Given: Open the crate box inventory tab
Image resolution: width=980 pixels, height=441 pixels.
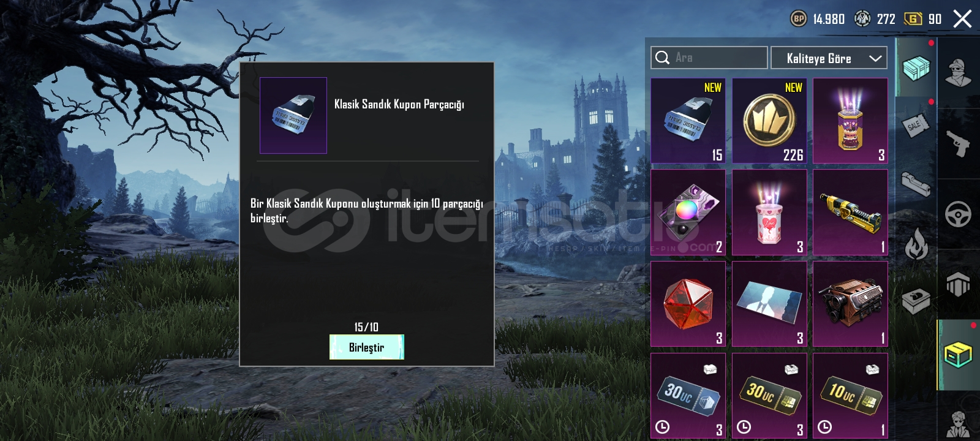Looking at the screenshot, I should pos(916,67).
